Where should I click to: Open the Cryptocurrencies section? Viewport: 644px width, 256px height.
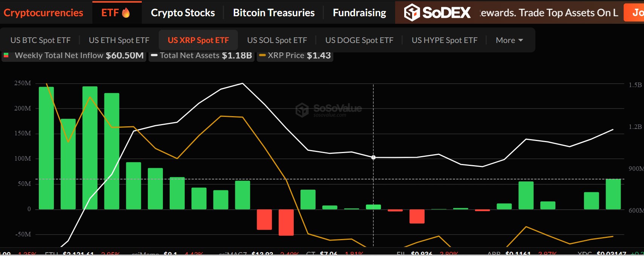coord(43,13)
